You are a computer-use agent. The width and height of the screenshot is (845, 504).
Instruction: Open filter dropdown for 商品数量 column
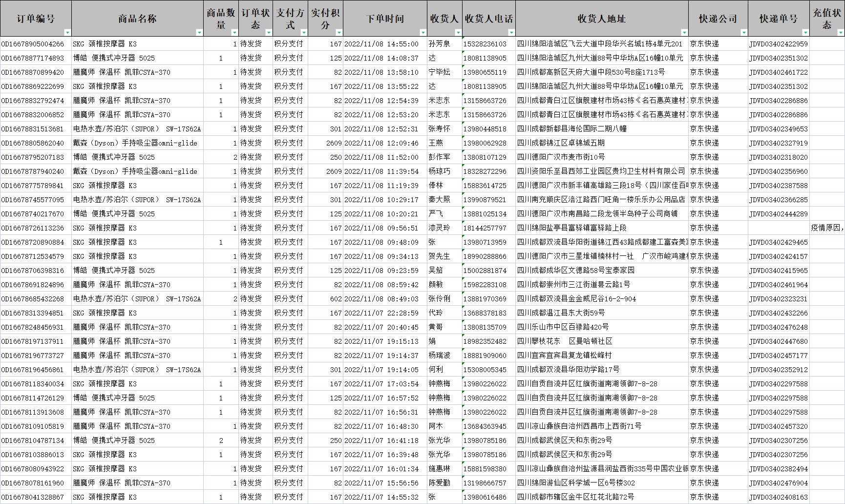(234, 32)
